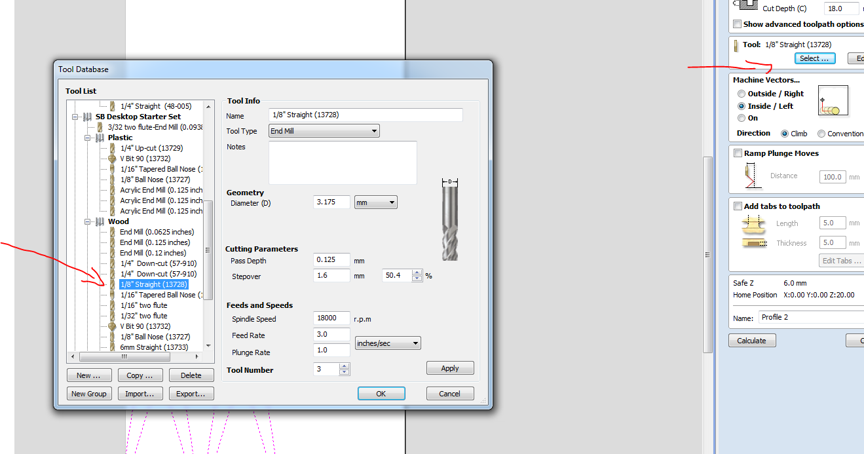The width and height of the screenshot is (864, 454).
Task: Select 6mm Straight (13733) tool
Action: coord(154,347)
